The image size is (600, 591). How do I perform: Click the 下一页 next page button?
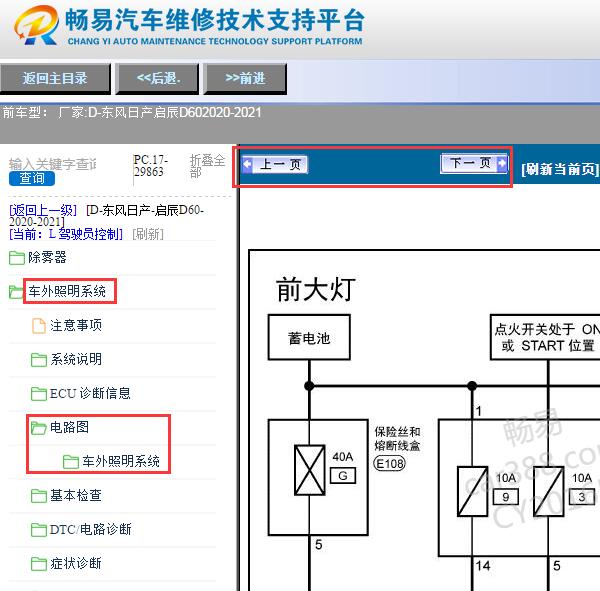tap(474, 163)
